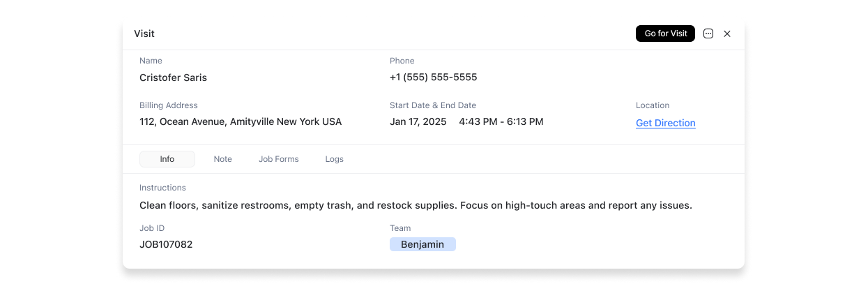The width and height of the screenshot is (868, 284).
Task: Open the Get Direction link
Action: (666, 123)
